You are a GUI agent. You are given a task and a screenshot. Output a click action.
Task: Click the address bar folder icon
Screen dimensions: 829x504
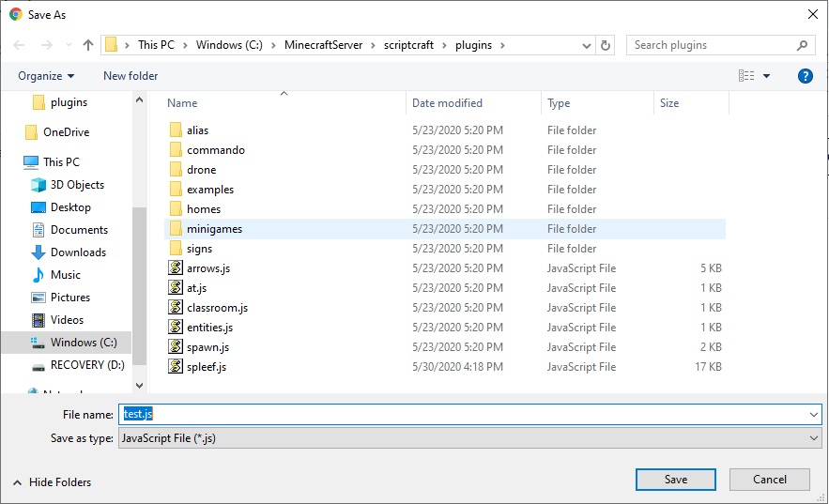[111, 45]
